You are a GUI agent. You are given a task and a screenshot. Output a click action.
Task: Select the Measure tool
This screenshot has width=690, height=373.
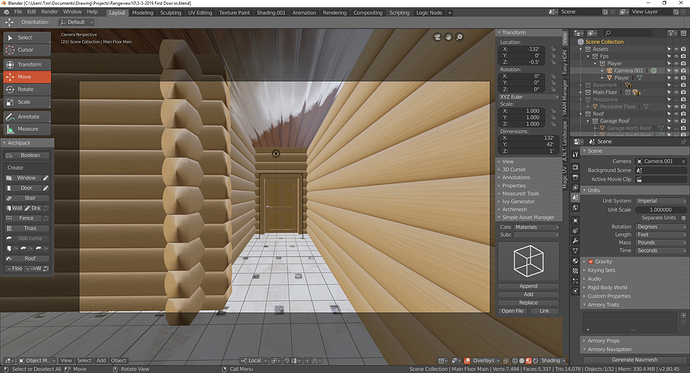pyautogui.click(x=27, y=129)
